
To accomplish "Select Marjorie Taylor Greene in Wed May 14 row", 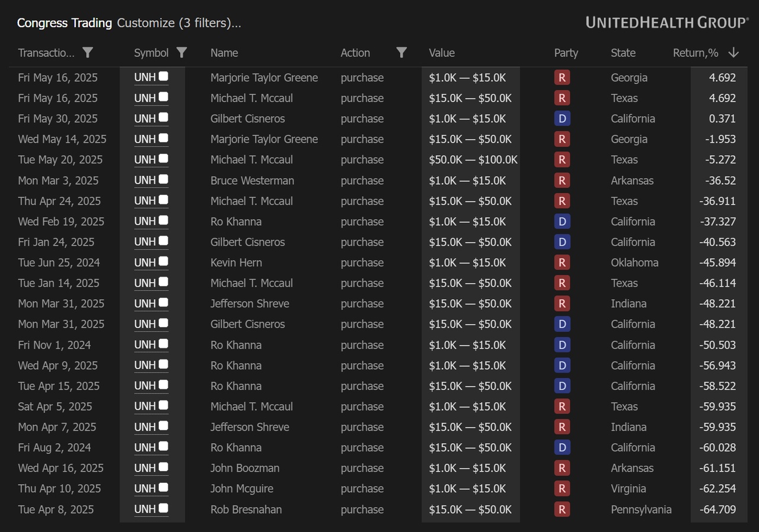I will coord(264,139).
